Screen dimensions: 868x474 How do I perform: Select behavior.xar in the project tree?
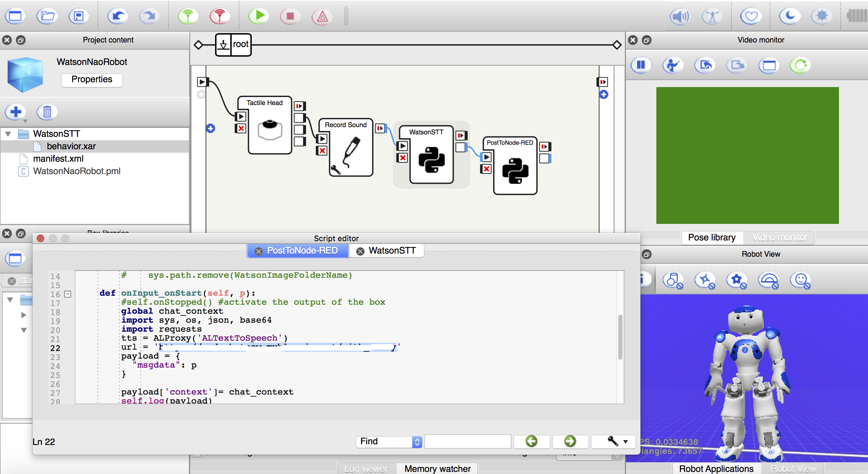point(71,146)
